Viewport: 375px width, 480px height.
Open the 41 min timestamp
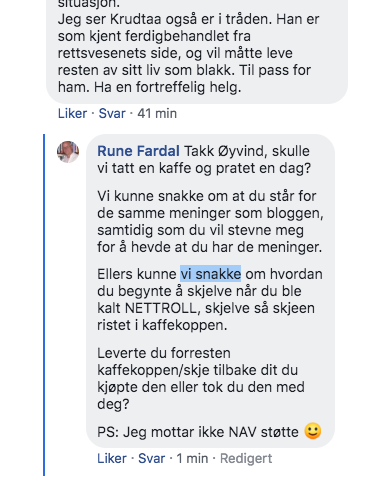157,113
